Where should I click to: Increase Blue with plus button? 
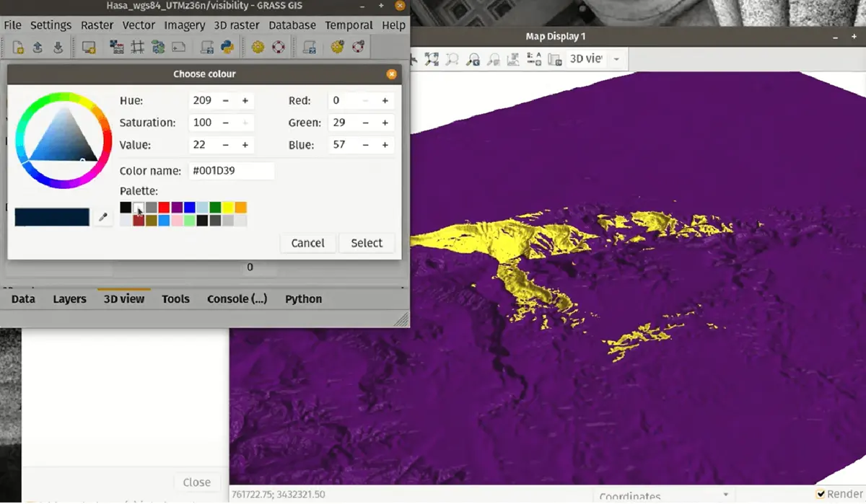coord(385,145)
